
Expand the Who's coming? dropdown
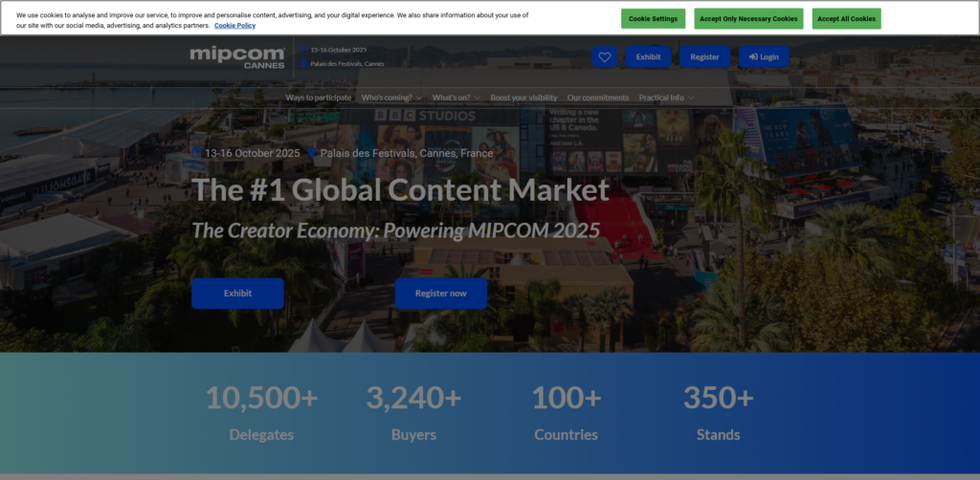391,98
